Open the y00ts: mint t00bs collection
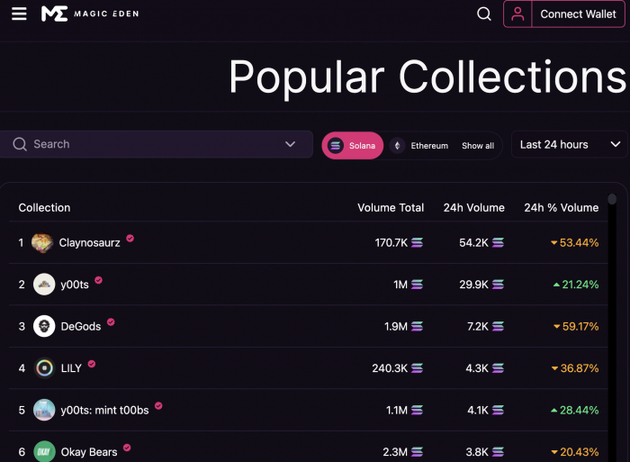Viewport: 630px width, 462px height. tap(104, 410)
